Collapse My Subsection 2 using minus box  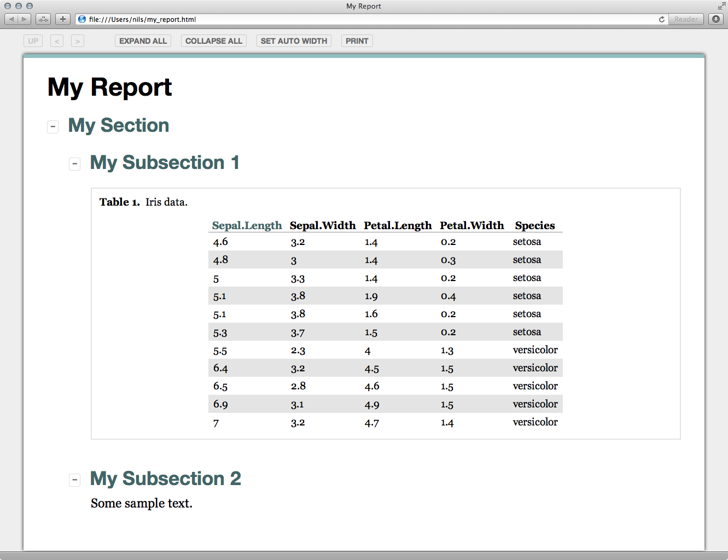coord(75,480)
